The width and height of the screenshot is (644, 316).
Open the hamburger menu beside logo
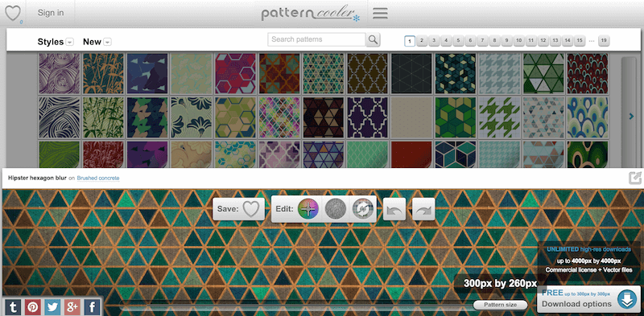[380, 13]
